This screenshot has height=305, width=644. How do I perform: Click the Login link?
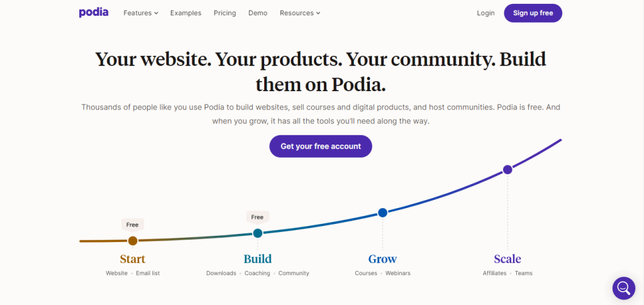(486, 13)
